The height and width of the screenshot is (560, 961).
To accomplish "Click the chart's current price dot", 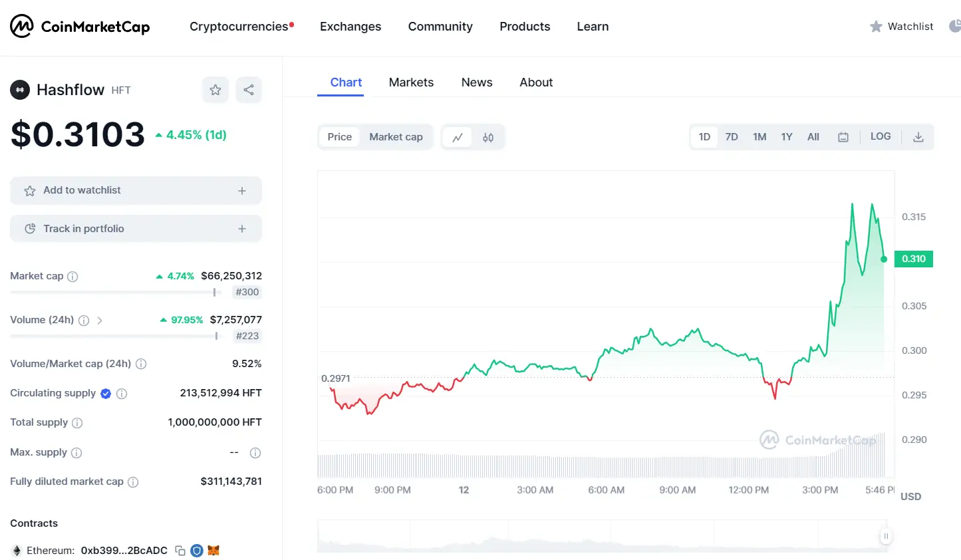I will point(884,259).
